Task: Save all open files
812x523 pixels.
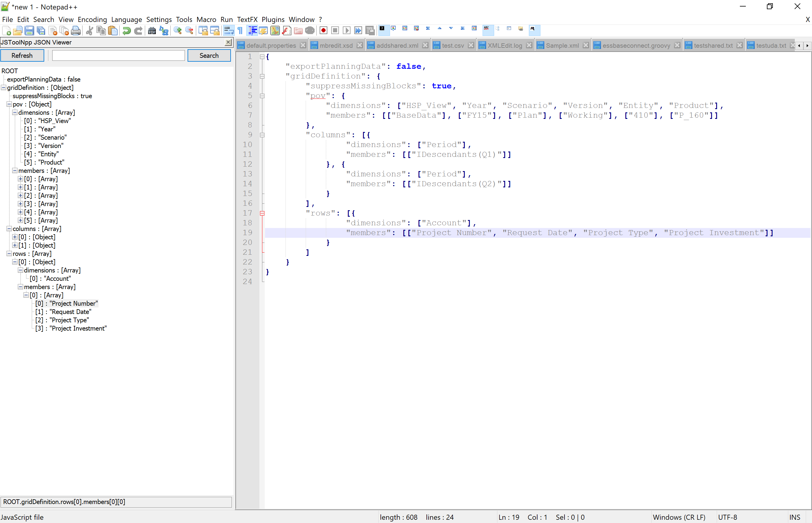Action: 41,30
